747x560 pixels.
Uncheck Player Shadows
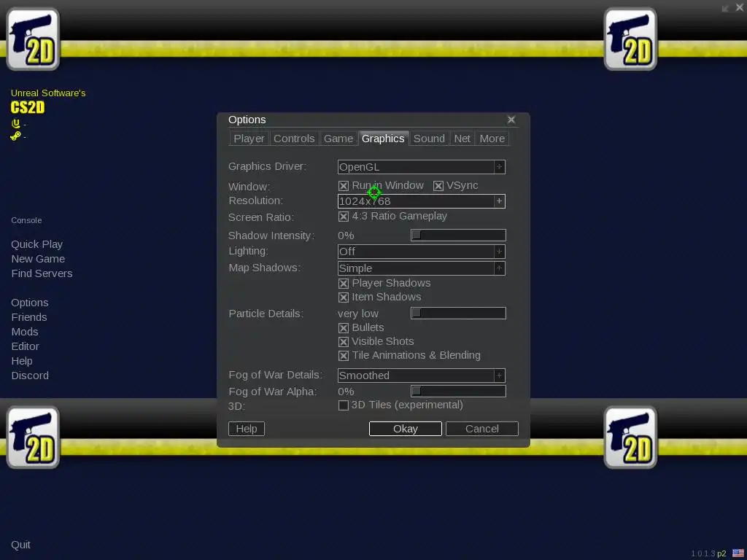[x=344, y=284]
